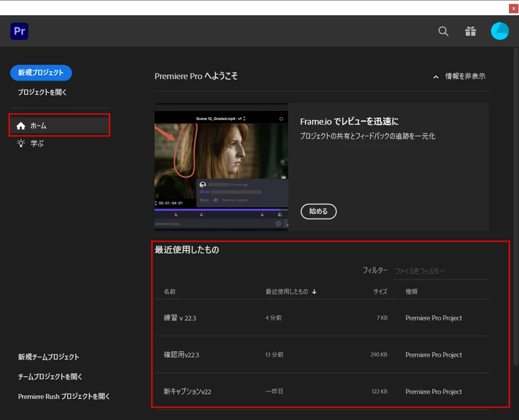Viewport: 519px width, 420px height.
Task: Open the 確認用v22.3 project
Action: [x=181, y=355]
